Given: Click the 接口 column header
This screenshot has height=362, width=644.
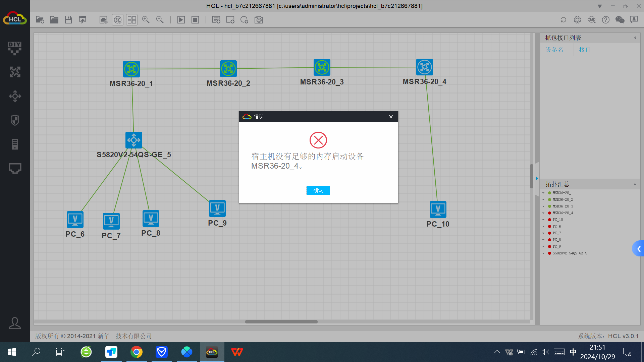Looking at the screenshot, I should [x=585, y=50].
